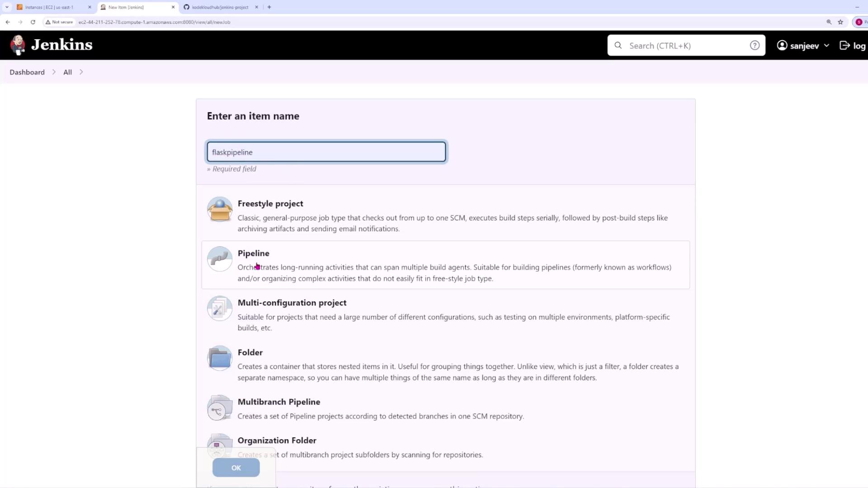The height and width of the screenshot is (488, 868).
Task: Select the Freestyle project box icon
Action: tap(220, 209)
